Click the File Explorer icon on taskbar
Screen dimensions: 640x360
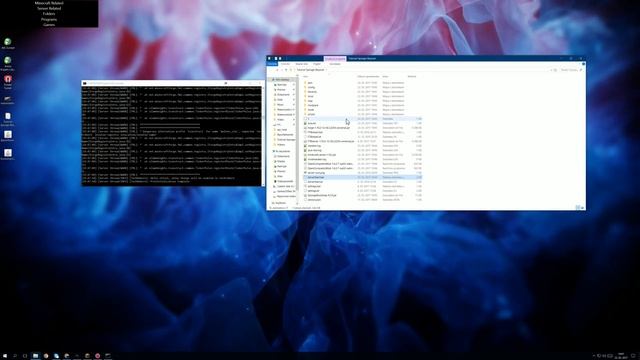click(x=36, y=356)
